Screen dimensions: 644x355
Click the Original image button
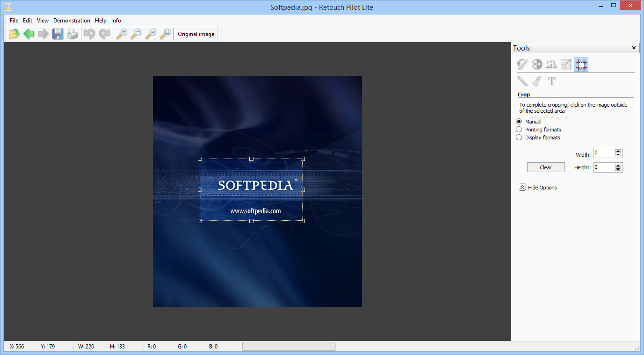pyautogui.click(x=196, y=34)
